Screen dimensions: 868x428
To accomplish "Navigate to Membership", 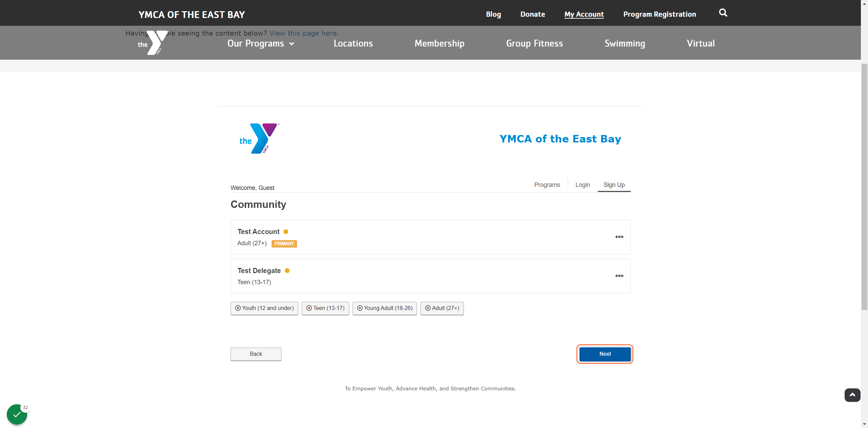I will pos(439,43).
